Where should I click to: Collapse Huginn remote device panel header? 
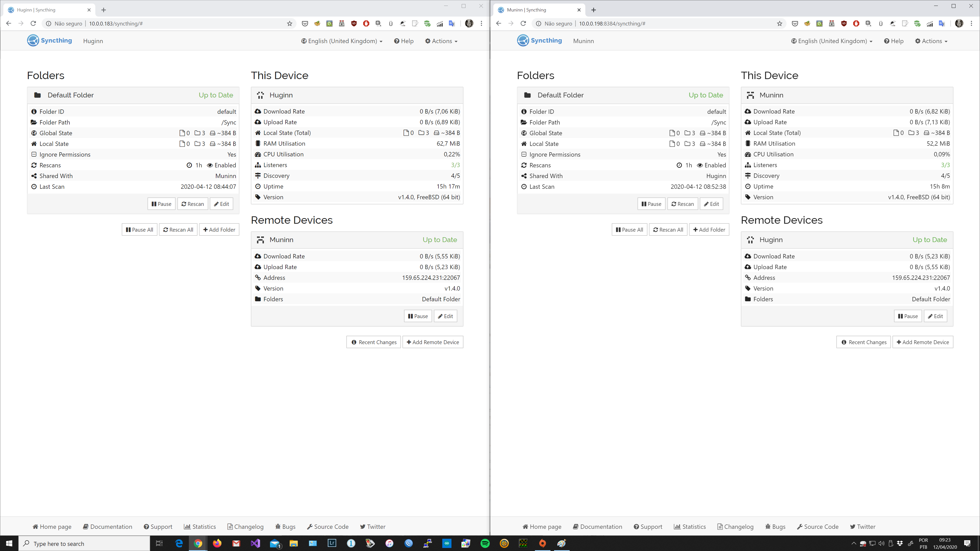[x=847, y=240]
